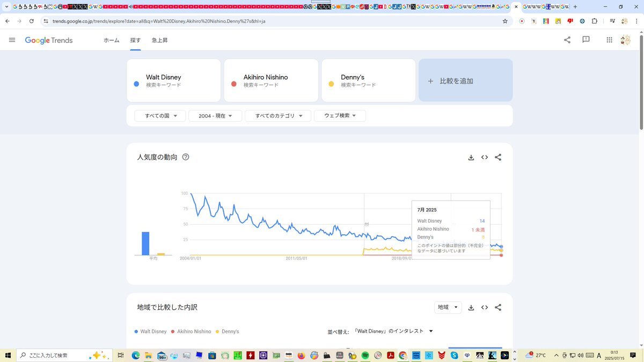Viewport: 644px width, 362px height.
Task: Go to the ホーム tab
Action: [x=112, y=40]
